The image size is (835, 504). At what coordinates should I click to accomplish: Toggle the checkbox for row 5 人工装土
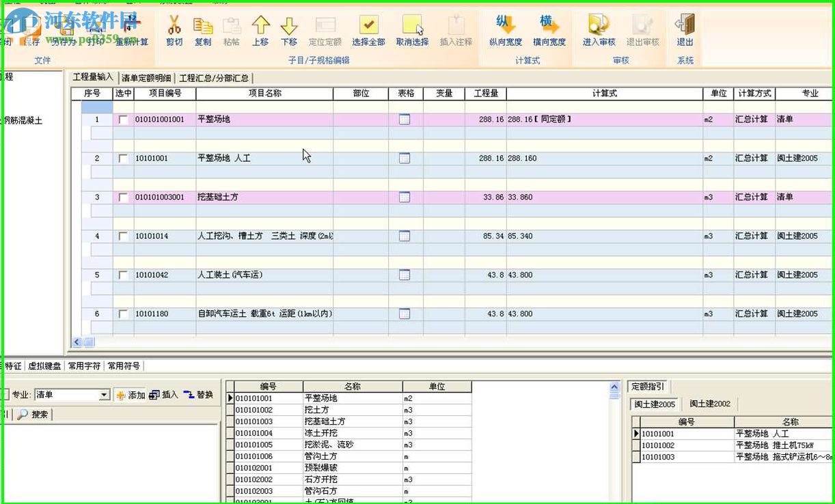click(123, 275)
